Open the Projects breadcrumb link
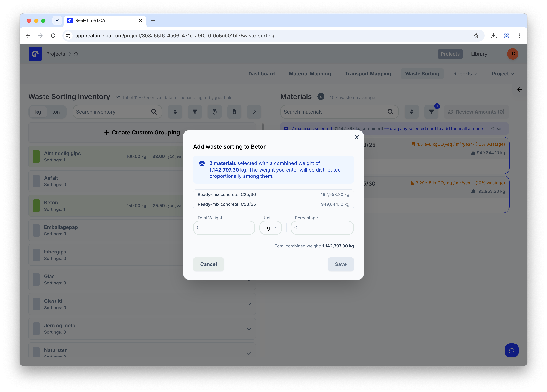This screenshot has width=547, height=392. click(x=56, y=54)
